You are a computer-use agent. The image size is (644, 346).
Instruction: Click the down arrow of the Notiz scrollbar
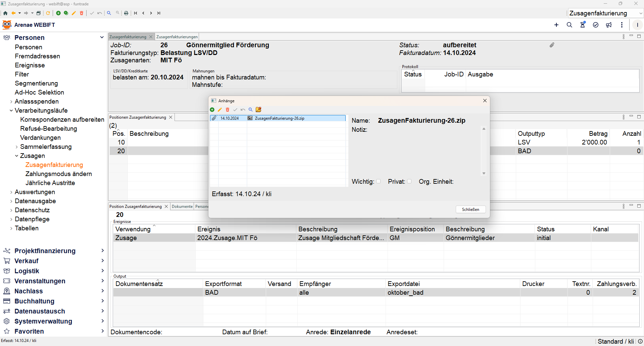pos(484,173)
